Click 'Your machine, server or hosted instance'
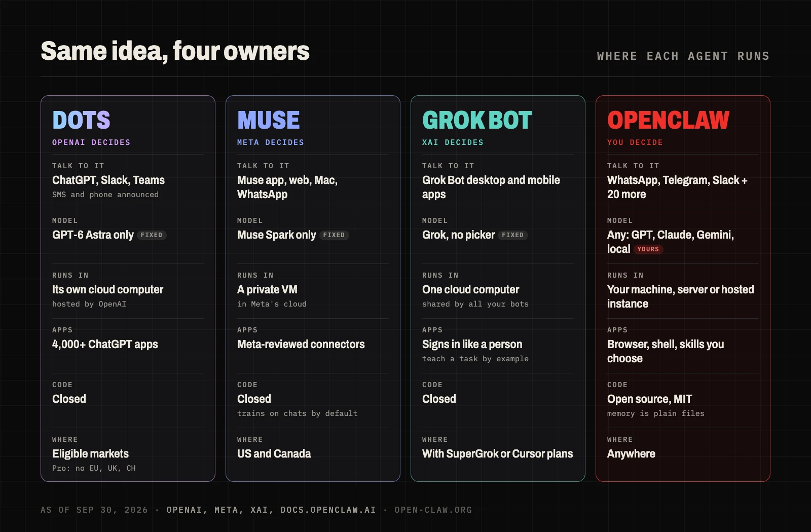Viewport: 811px width, 532px height. (x=681, y=297)
